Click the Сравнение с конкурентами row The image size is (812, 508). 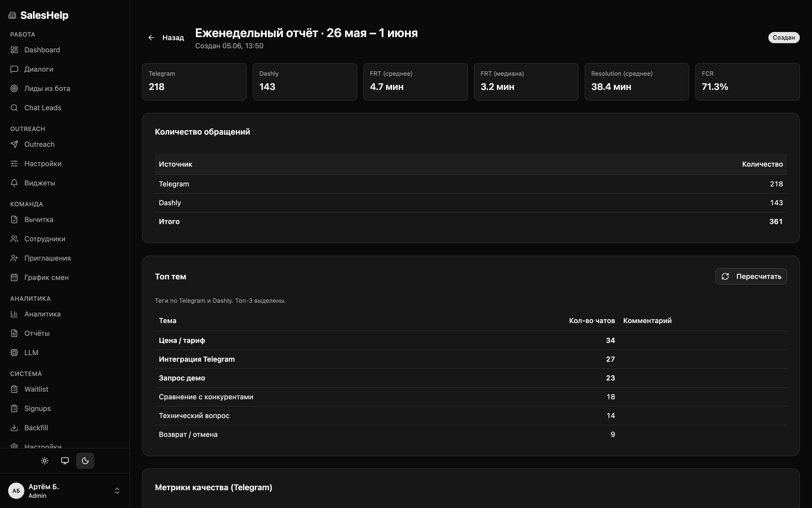[x=471, y=397]
